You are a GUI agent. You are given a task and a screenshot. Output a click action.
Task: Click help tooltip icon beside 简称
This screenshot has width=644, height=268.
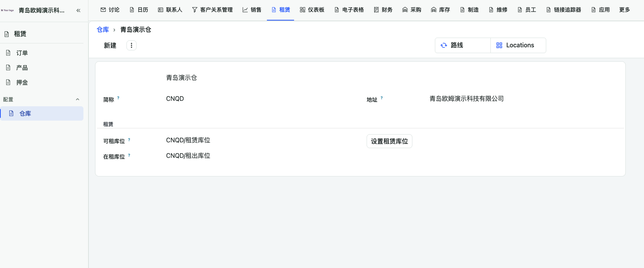[x=118, y=98]
